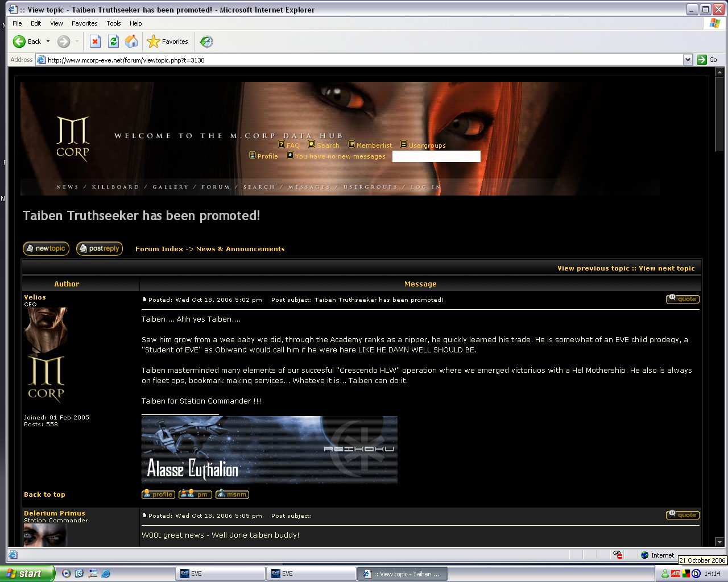Viewport: 728px width, 582px height.
Task: Click the scrollbar up arrow
Action: click(x=719, y=73)
